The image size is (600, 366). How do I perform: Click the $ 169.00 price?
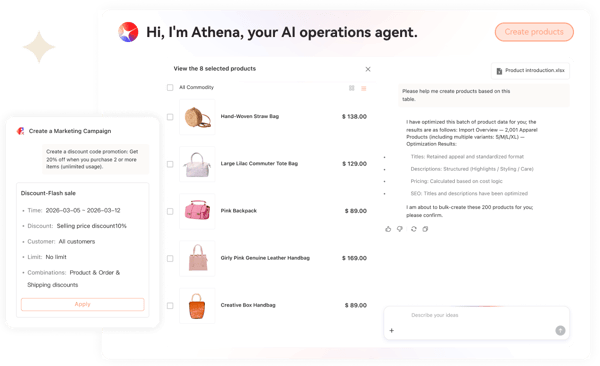[x=354, y=258]
